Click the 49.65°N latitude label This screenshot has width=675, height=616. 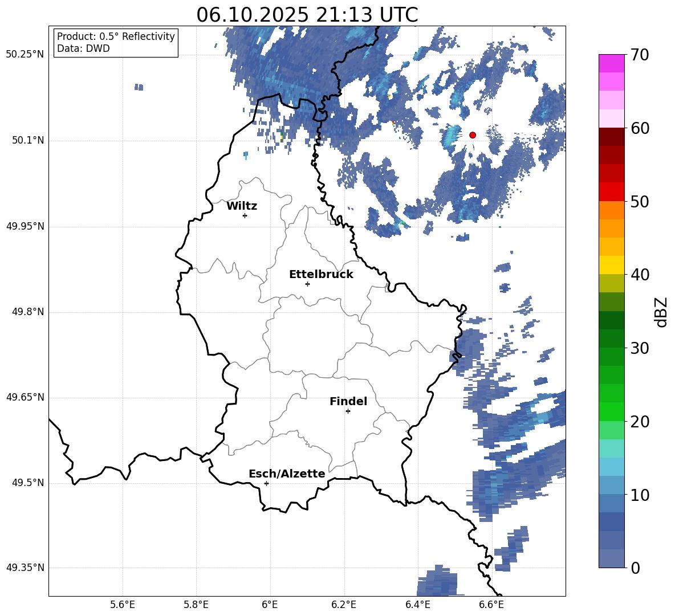(25, 397)
